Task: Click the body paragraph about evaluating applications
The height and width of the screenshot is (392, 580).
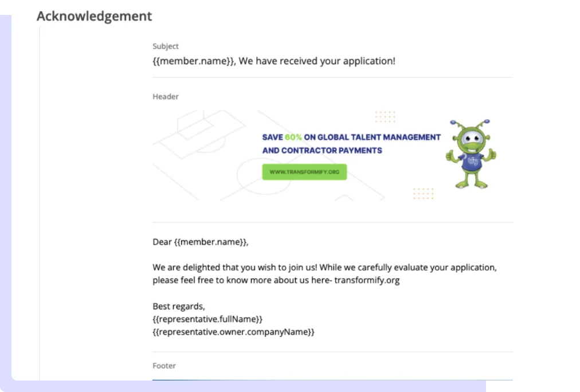Action: pos(324,273)
